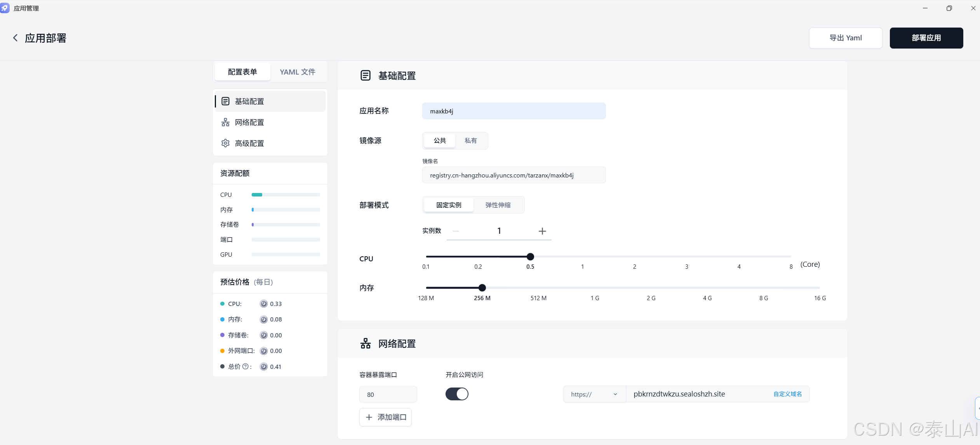The width and height of the screenshot is (980, 445).
Task: Switch to the YAML 文件 tab
Action: pos(298,72)
